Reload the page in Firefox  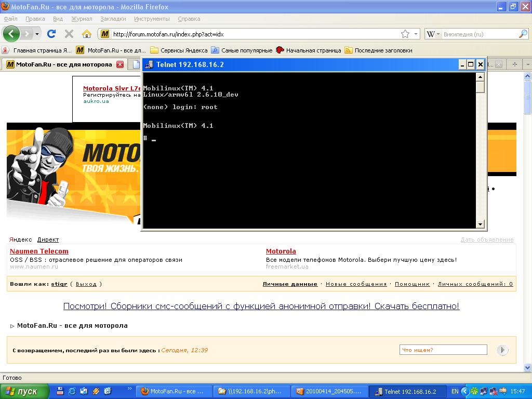[51, 34]
